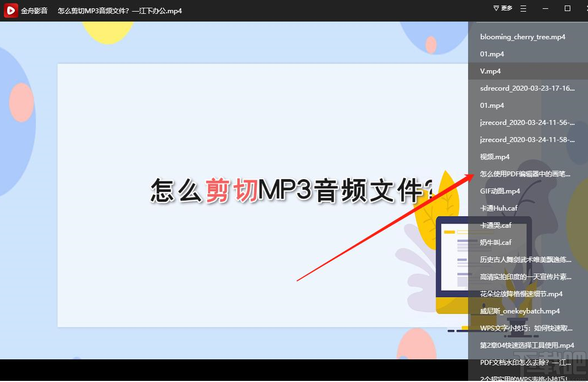The height and width of the screenshot is (382, 588).
Task: Play blooming_cherry_tree.mp4 from the playlist
Action: (522, 36)
